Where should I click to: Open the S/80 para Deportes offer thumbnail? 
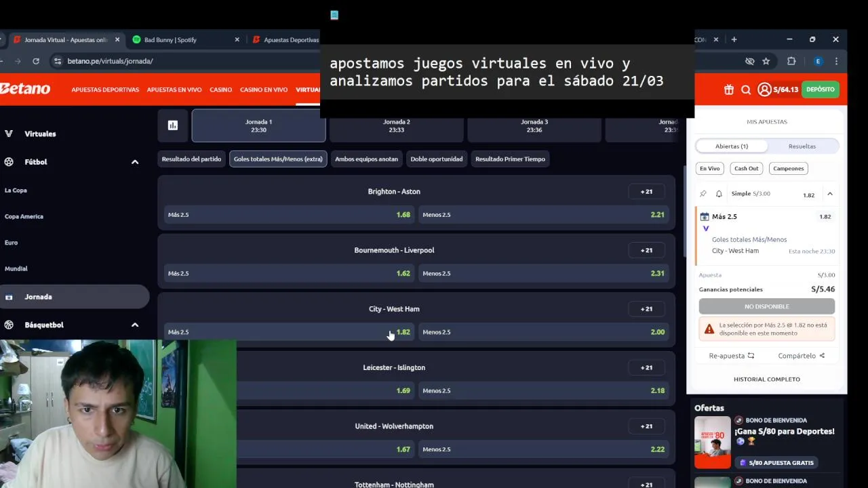[x=713, y=443]
